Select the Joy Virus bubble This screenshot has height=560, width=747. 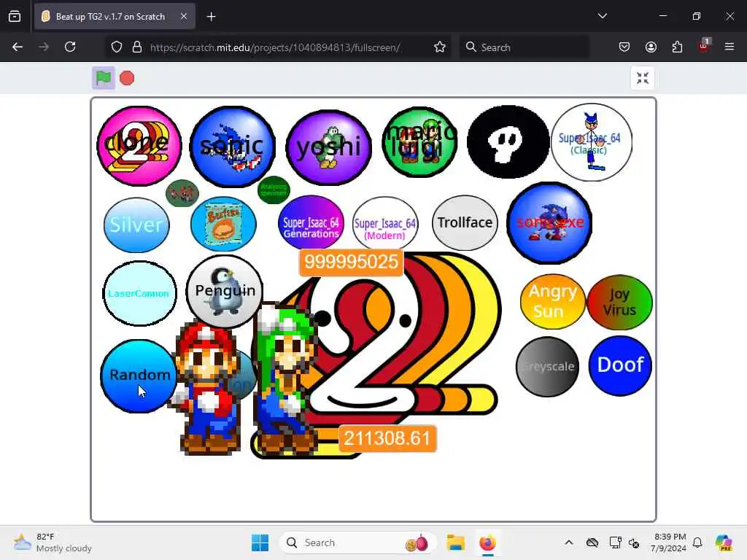point(619,302)
